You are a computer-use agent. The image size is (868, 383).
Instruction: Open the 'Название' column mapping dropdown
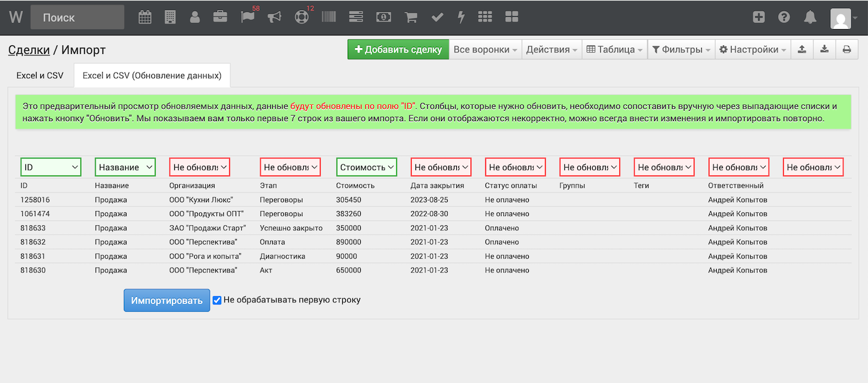coord(125,167)
